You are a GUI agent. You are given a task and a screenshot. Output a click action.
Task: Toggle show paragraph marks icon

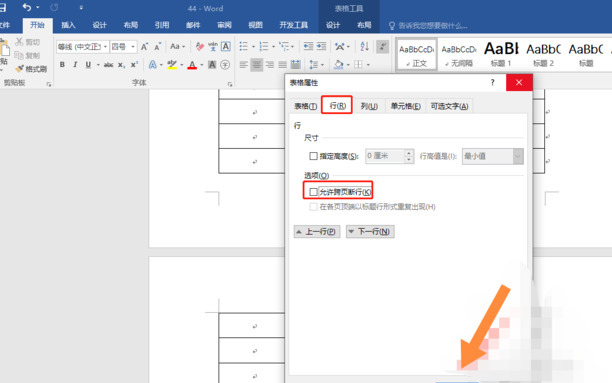pyautogui.click(x=382, y=47)
